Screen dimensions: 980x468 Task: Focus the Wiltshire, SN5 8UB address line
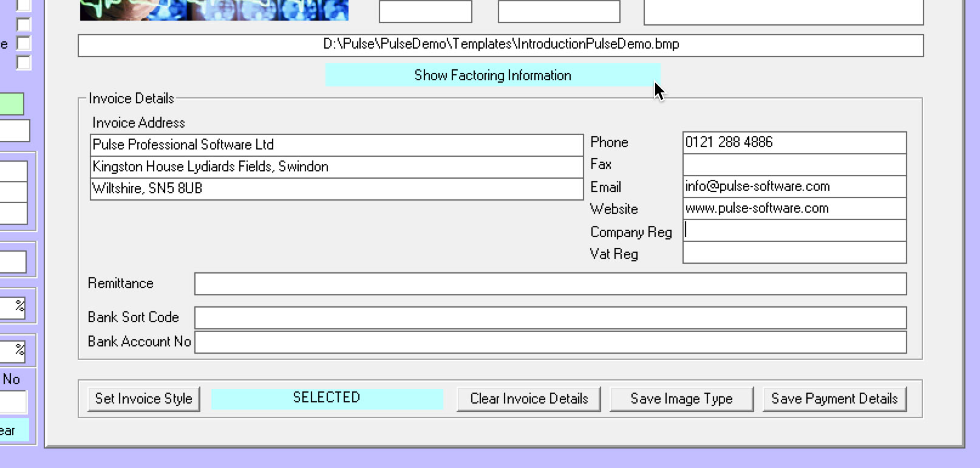tap(336, 188)
